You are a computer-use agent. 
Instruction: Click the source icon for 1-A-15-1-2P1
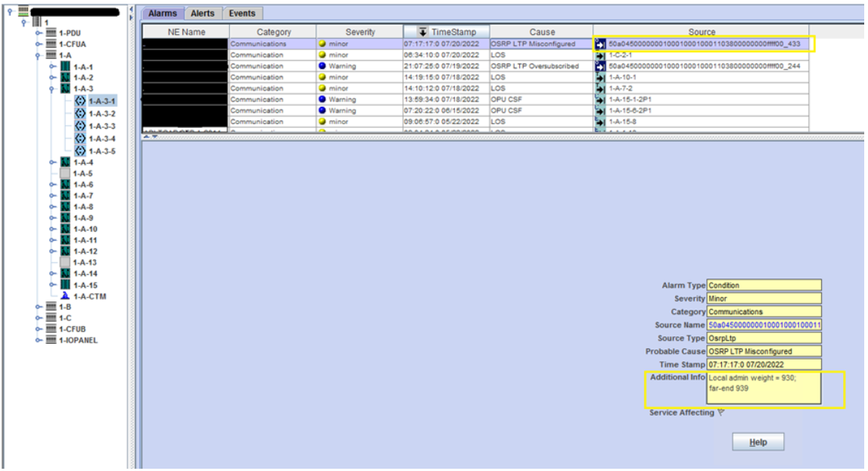tap(600, 99)
